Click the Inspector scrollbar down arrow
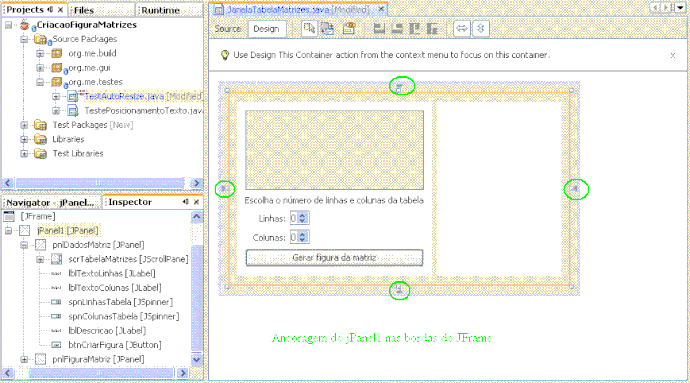This screenshot has width=690, height=383. [197, 359]
